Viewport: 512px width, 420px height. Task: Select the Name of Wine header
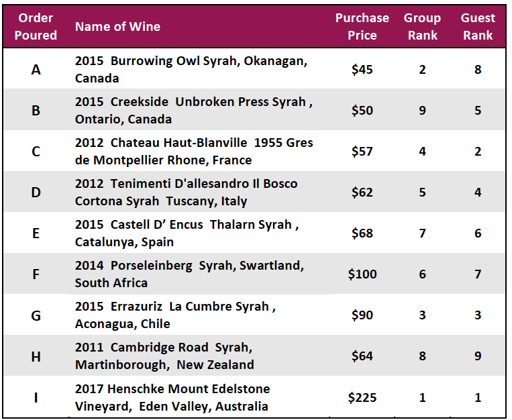coord(117,26)
